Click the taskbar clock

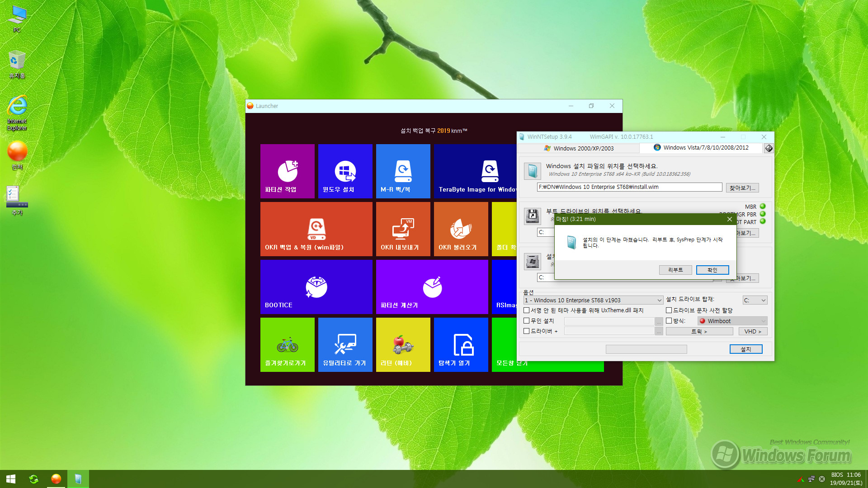(x=845, y=479)
